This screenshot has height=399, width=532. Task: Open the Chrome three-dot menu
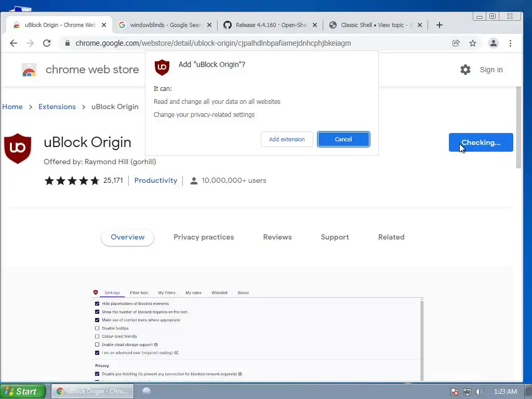tap(510, 43)
